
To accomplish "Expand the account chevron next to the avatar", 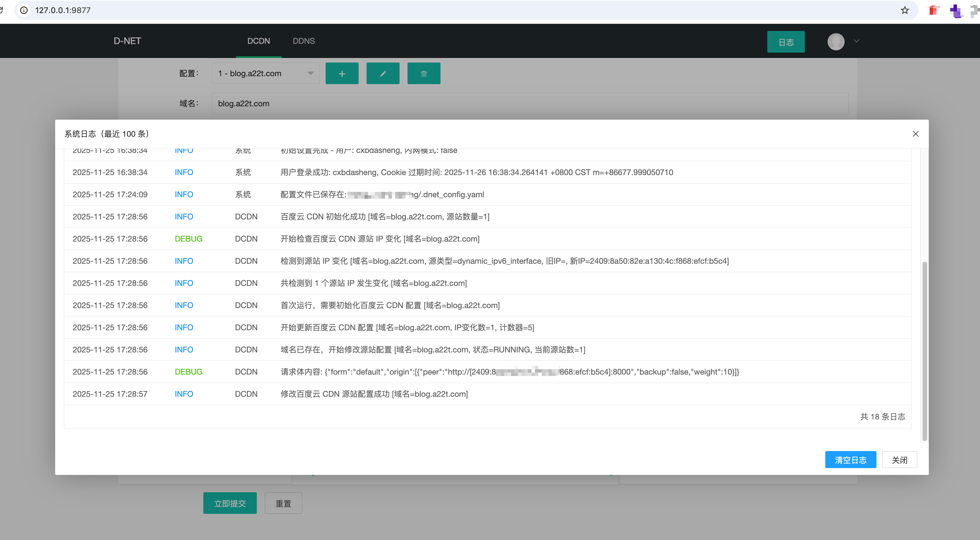I will [856, 41].
